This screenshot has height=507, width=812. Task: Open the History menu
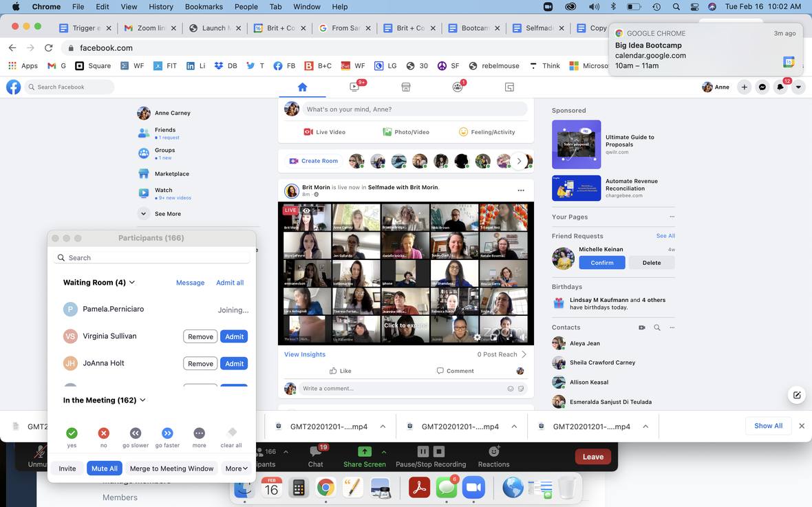(161, 7)
